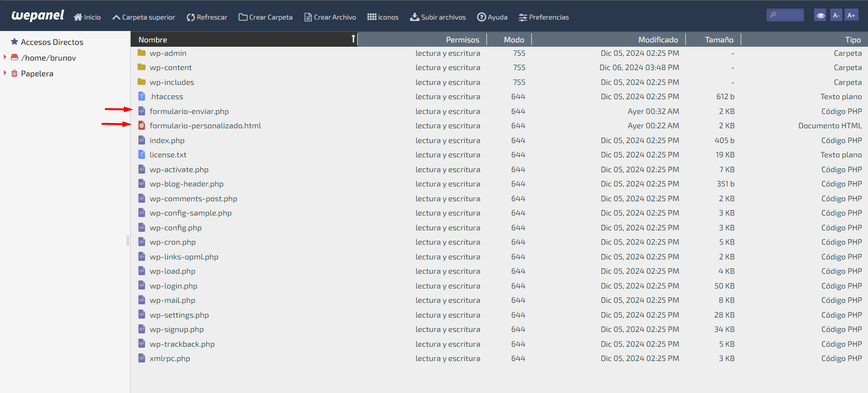
Task: Click the wp-admin folder icon
Action: (x=142, y=52)
